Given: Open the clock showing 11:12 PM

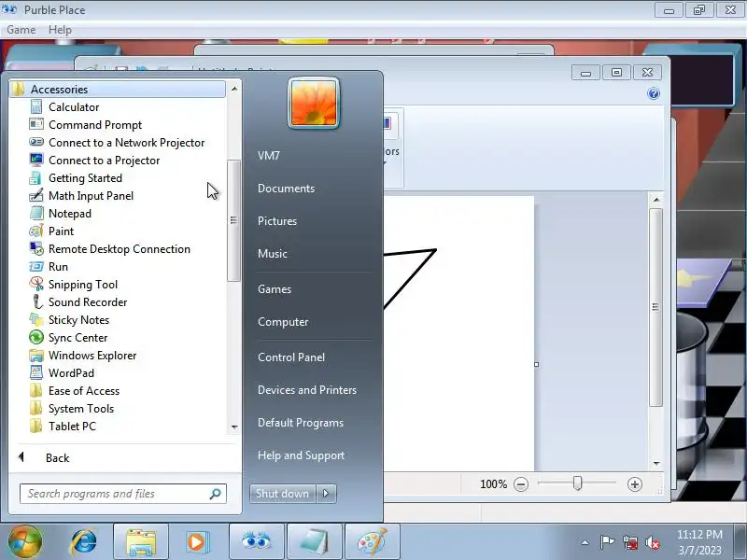Looking at the screenshot, I should 699,542.
